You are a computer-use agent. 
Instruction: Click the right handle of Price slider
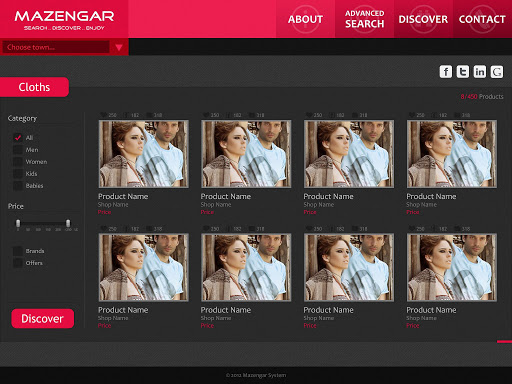(68, 223)
